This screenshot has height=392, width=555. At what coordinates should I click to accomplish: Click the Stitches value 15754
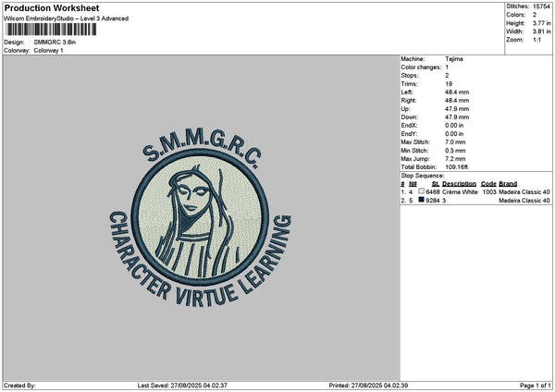[541, 6]
